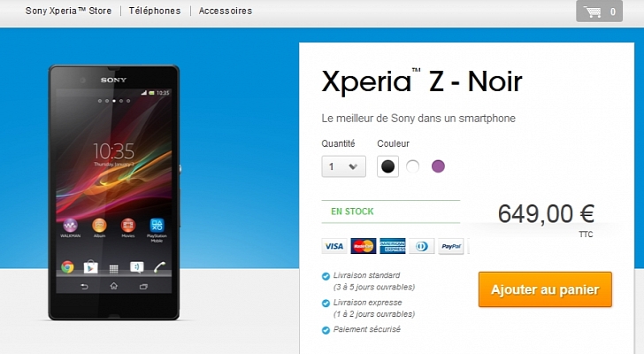This screenshot has height=354, width=644.
Task: Click the MasterCard payment logo
Action: 364,246
